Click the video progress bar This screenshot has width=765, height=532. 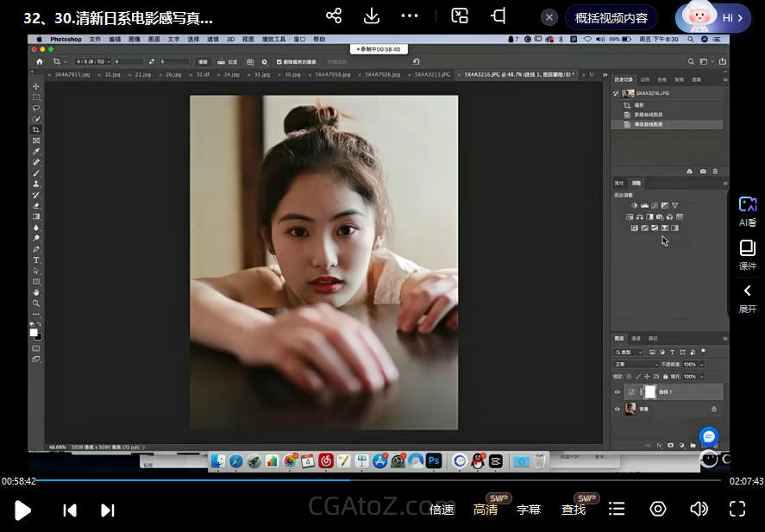(x=379, y=480)
